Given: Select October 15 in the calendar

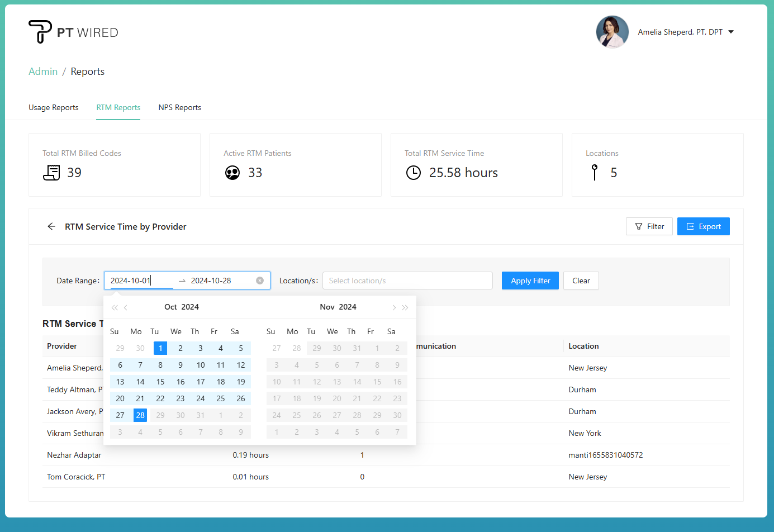Looking at the screenshot, I should (160, 382).
